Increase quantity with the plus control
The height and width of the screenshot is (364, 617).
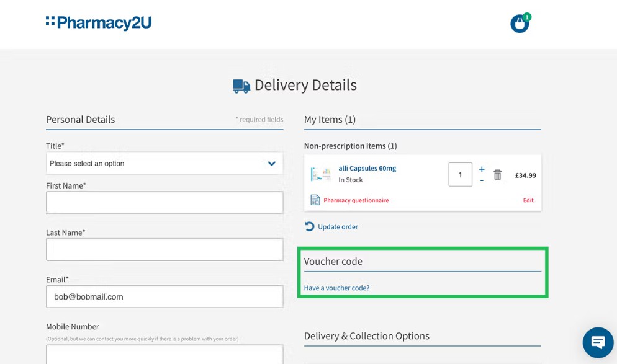(x=481, y=168)
